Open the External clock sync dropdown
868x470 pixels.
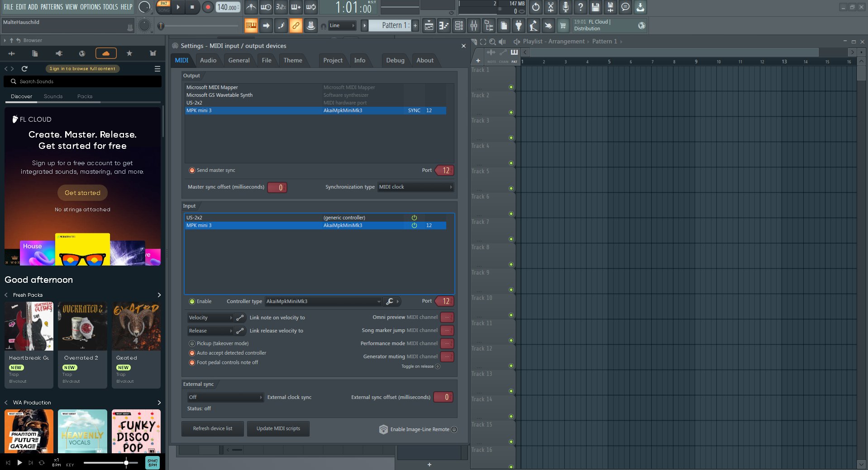[225, 397]
